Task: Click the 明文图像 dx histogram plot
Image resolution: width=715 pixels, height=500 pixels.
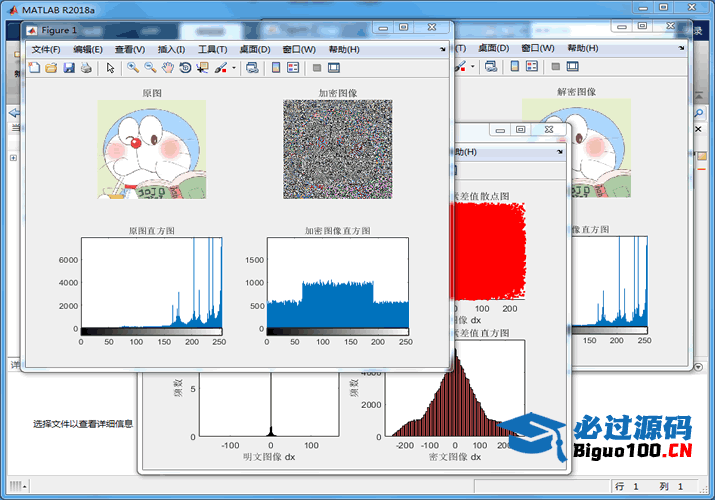Action: click(269, 405)
